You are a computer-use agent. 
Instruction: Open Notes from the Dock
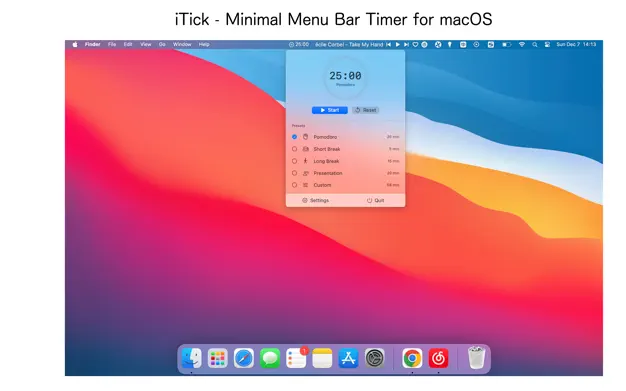coord(322,358)
